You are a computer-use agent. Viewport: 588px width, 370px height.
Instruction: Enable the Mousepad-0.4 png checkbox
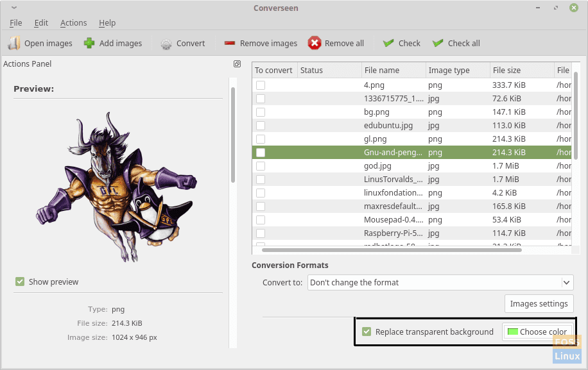(261, 220)
